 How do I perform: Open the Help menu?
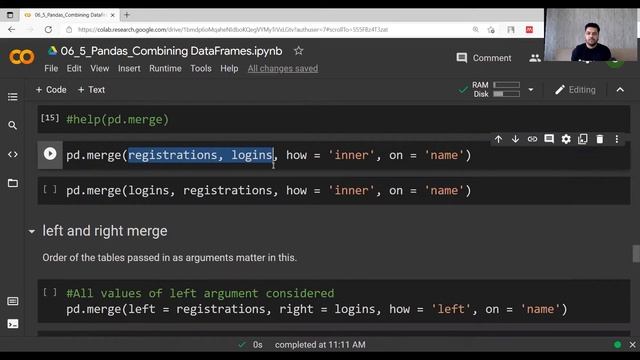click(229, 69)
